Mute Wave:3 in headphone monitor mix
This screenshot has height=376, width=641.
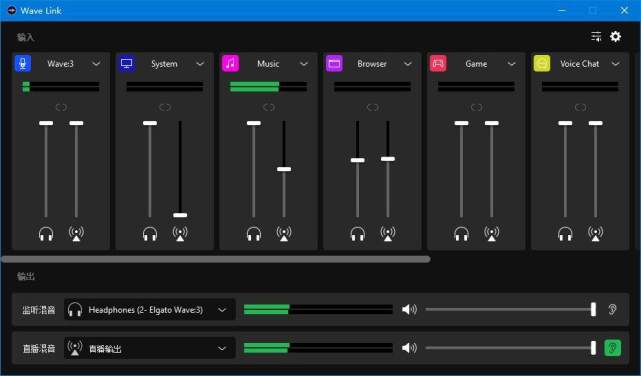(x=46, y=234)
